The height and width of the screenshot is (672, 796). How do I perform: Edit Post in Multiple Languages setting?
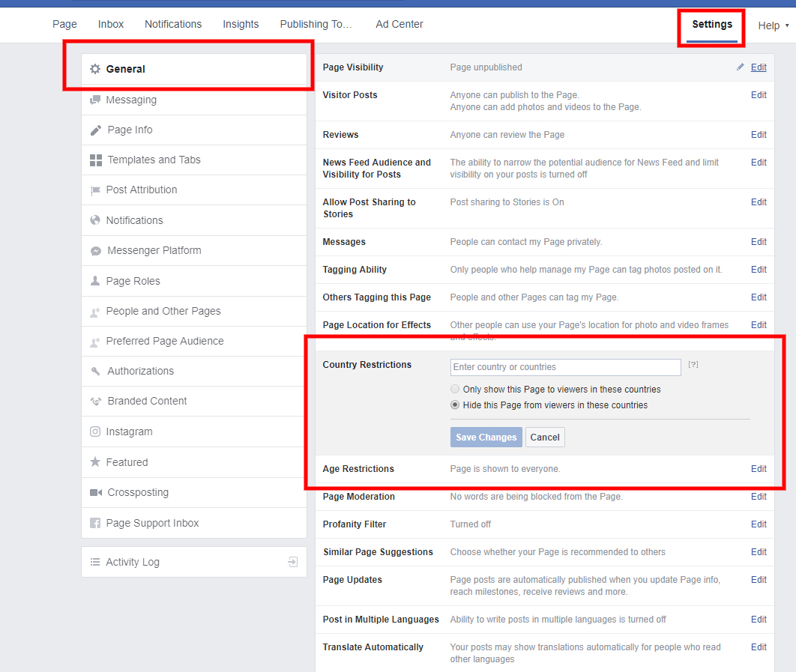tap(759, 620)
